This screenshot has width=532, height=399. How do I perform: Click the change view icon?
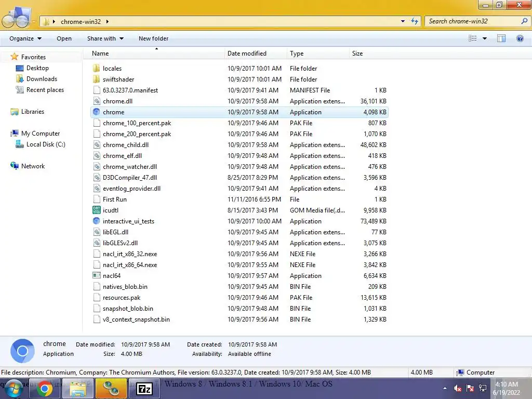[x=473, y=38]
